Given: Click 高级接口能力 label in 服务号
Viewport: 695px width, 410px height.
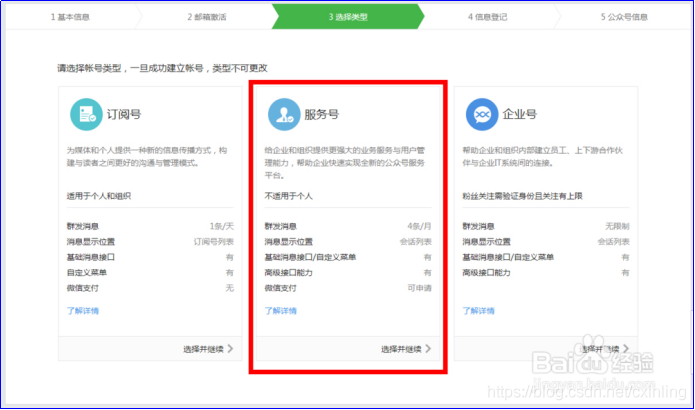Looking at the screenshot, I should [289, 273].
